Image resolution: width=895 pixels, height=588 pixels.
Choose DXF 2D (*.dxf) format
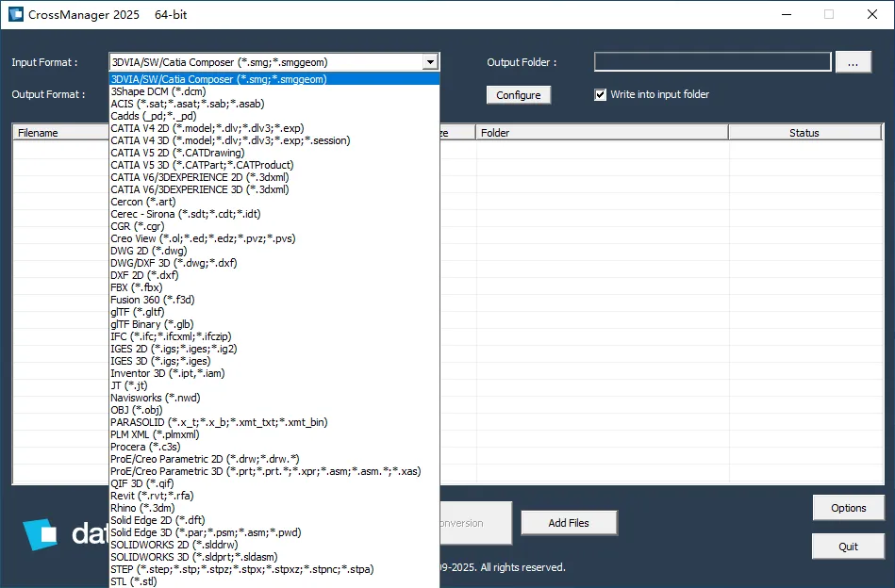click(x=274, y=275)
